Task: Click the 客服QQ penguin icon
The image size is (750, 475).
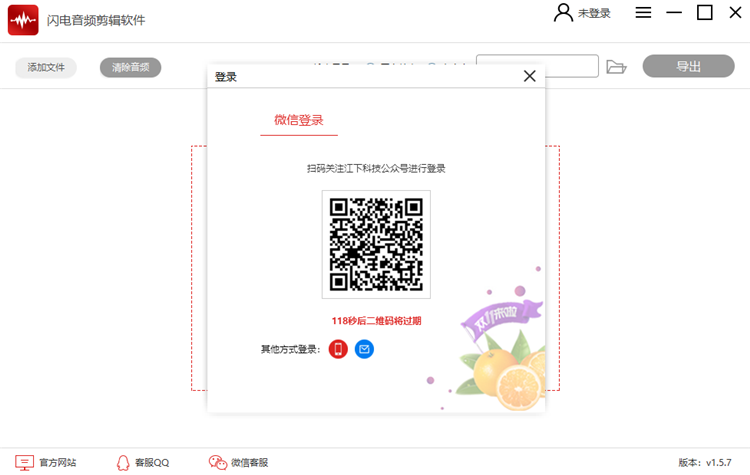Action: (x=123, y=463)
